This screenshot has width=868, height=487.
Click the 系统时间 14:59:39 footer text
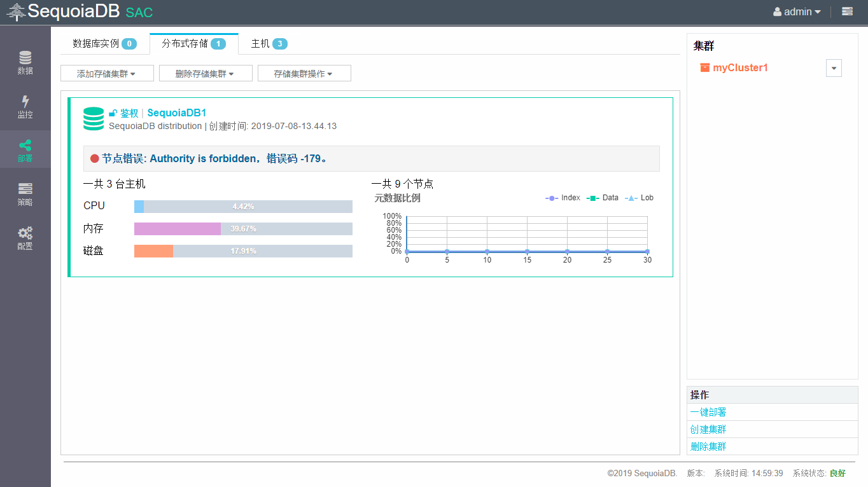(748, 473)
